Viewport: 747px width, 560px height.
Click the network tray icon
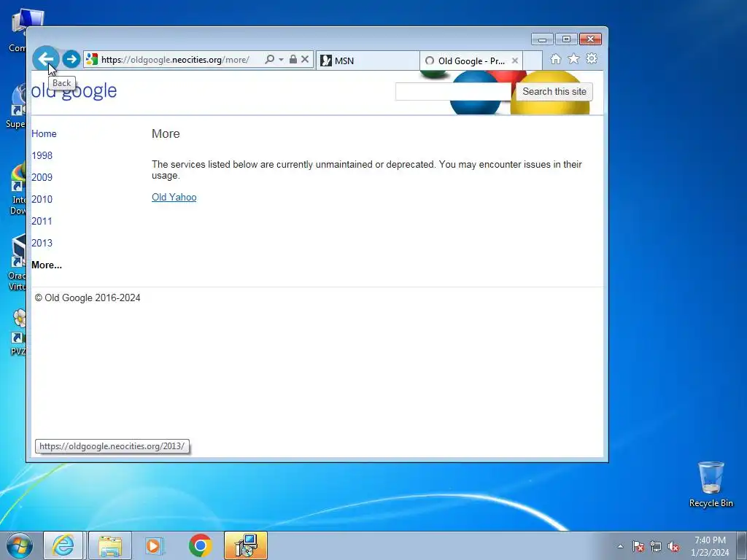pyautogui.click(x=656, y=546)
